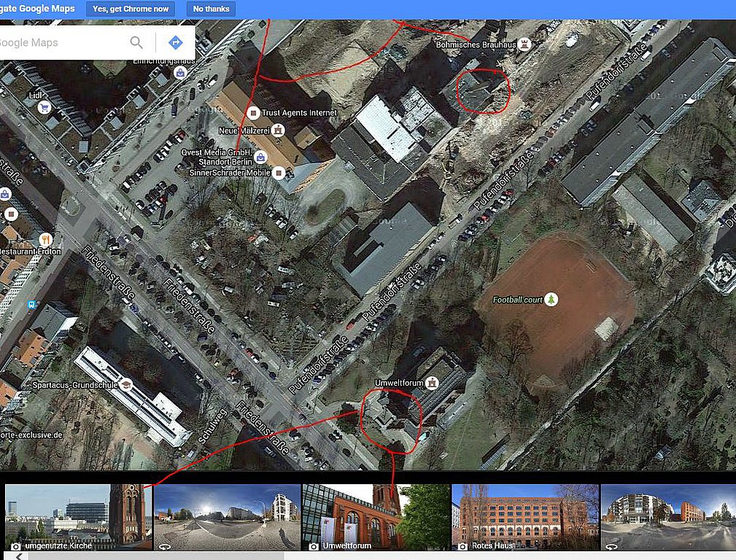
Task: Click the 'Umweltforum' label on the map
Action: 399,383
